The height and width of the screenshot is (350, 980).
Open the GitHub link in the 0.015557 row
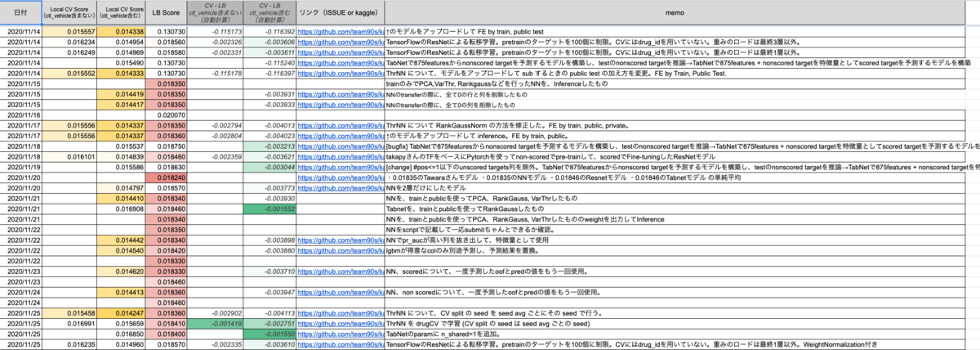(x=339, y=31)
